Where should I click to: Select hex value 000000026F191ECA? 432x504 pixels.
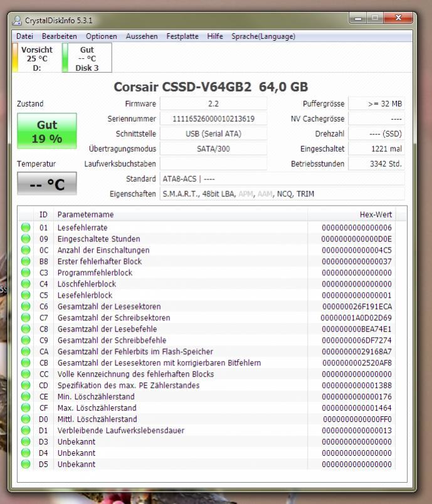357,307
